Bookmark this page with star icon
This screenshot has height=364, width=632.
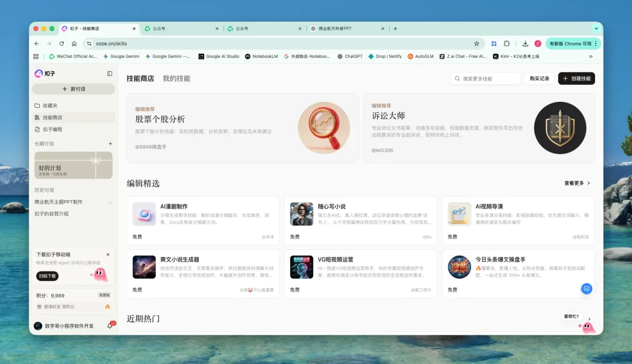click(x=476, y=43)
